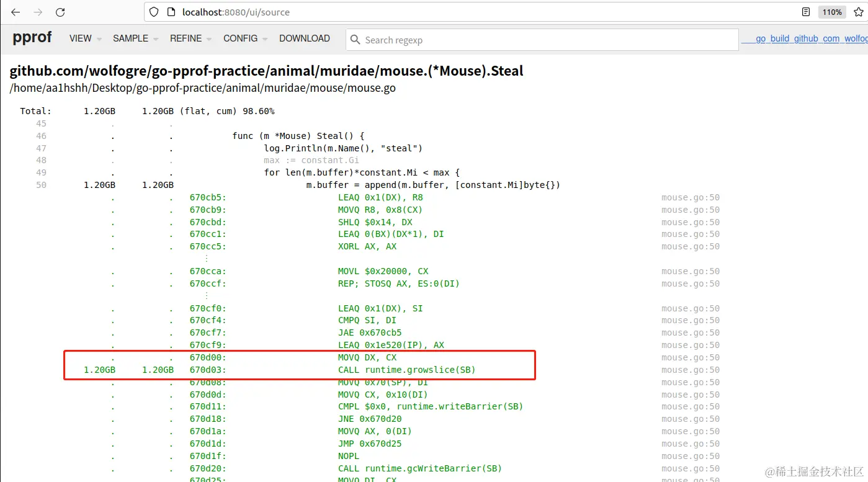Viewport: 868px width, 482px height.
Task: Open the go_build_github_com_wolfogre profile link
Action: click(805, 38)
